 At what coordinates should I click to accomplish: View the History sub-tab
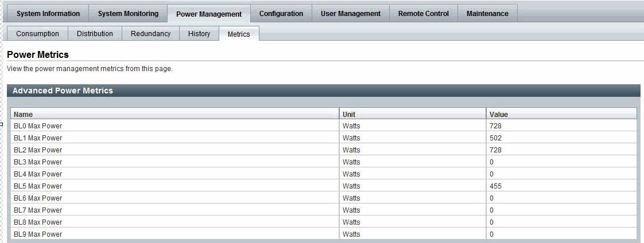199,34
